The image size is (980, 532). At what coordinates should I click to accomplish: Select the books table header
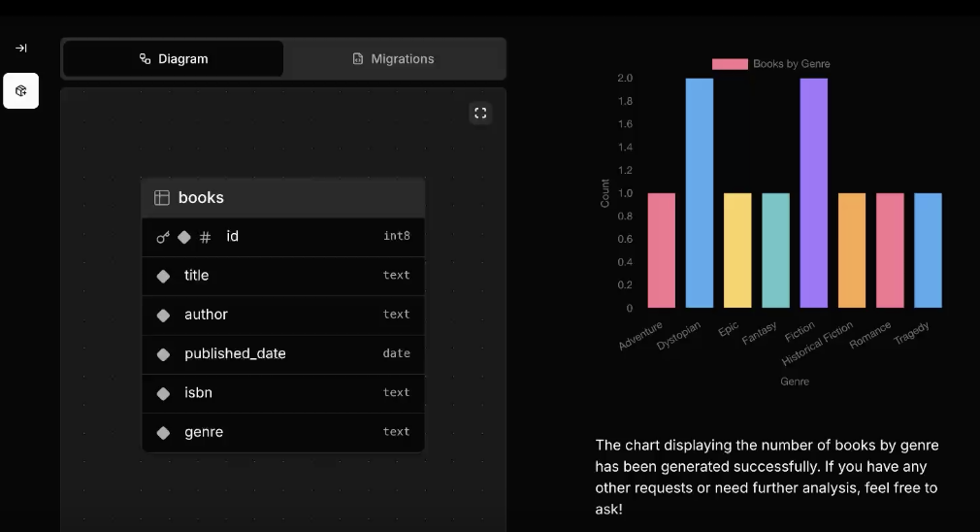pos(282,198)
